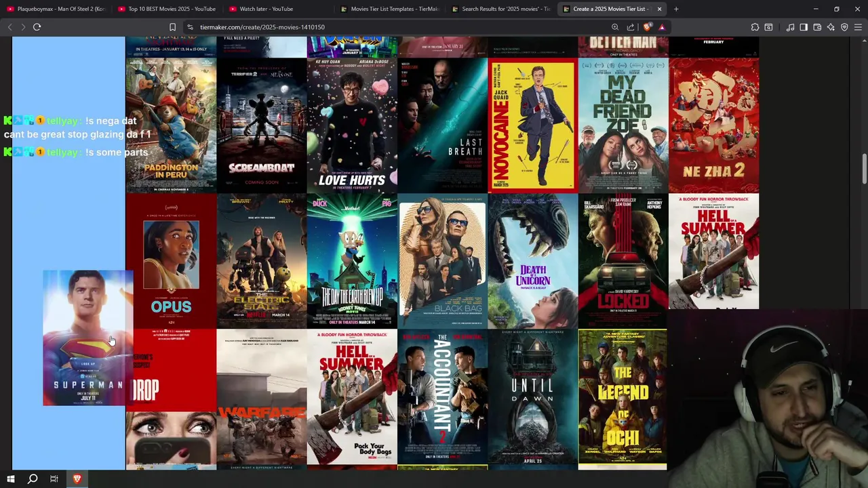This screenshot has width=868, height=488.
Task: Click the tiermaker.com address bar URL
Action: [x=262, y=27]
